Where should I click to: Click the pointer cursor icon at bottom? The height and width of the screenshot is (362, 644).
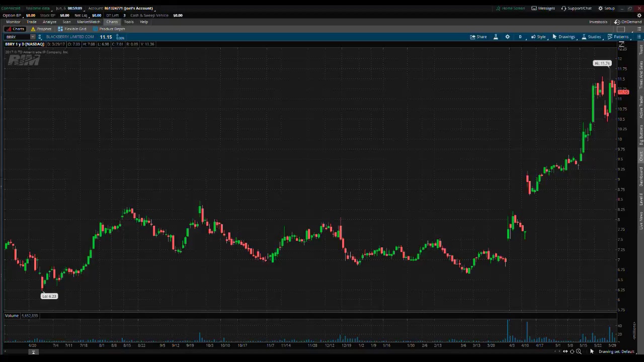point(592,351)
